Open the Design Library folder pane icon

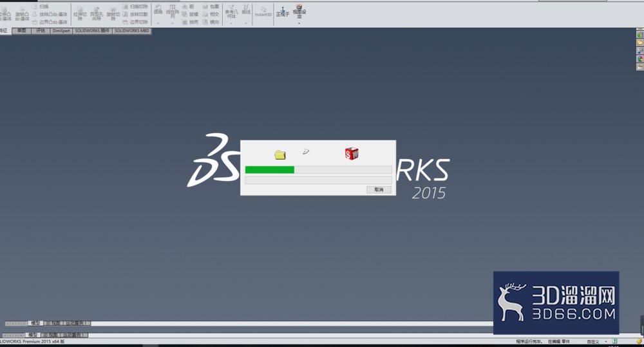click(640, 42)
